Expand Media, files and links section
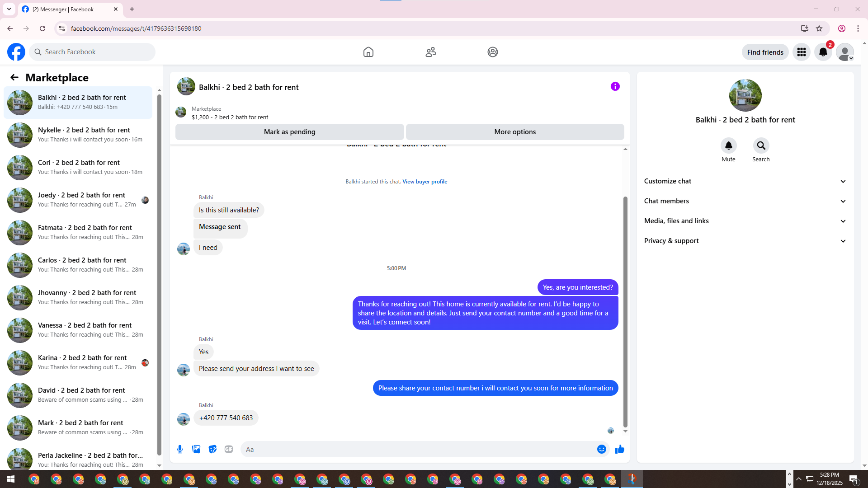The width and height of the screenshot is (868, 488). point(745,221)
